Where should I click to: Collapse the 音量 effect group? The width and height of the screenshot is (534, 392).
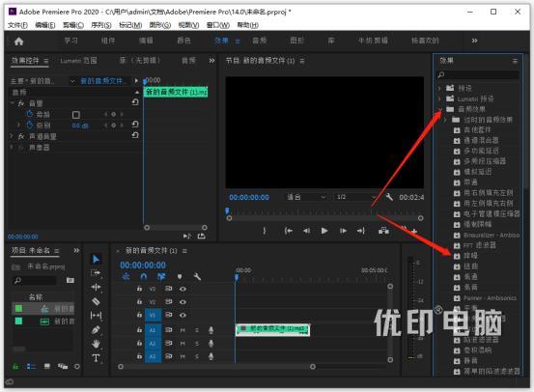(x=13, y=103)
